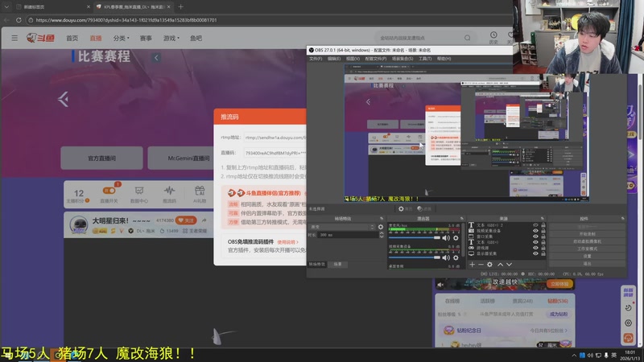The image size is (644, 362).
Task: Click the Douyu logo
Action: [41, 38]
